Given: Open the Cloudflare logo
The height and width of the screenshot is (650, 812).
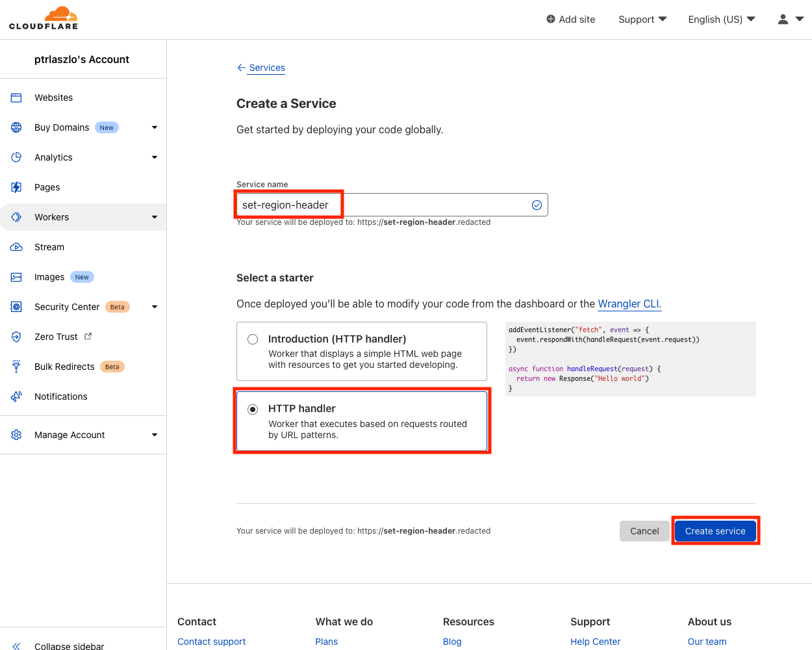Looking at the screenshot, I should click(43, 18).
